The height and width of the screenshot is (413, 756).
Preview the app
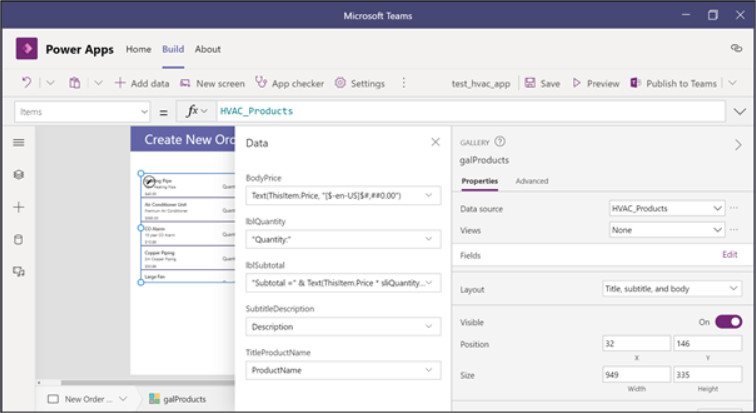[595, 83]
